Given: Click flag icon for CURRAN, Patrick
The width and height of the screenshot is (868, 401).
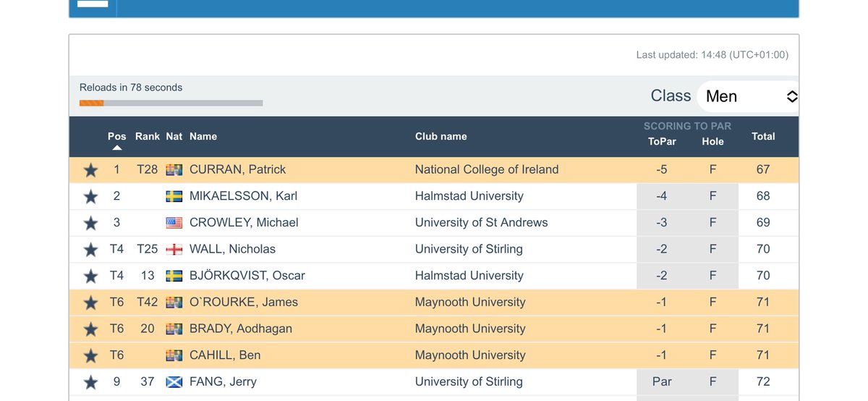Looking at the screenshot, I should 174,170.
